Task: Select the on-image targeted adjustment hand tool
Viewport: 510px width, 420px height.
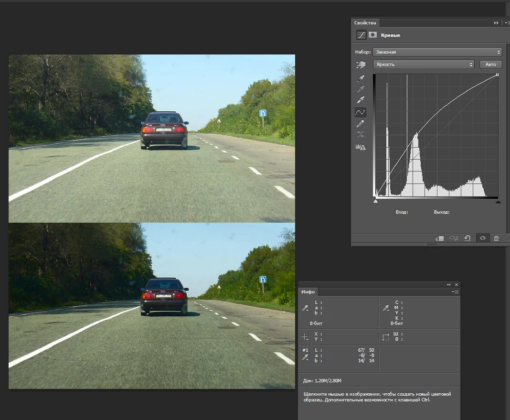Action: pos(361,65)
